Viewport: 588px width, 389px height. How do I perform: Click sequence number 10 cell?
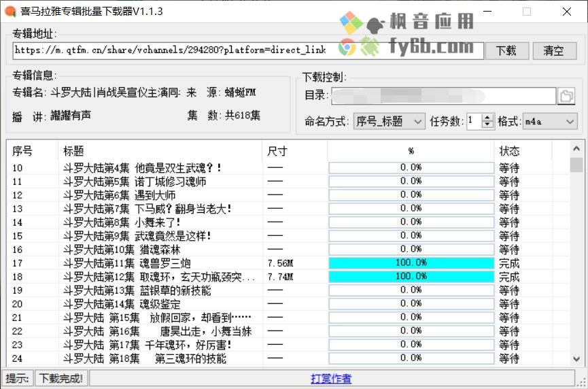click(x=17, y=168)
